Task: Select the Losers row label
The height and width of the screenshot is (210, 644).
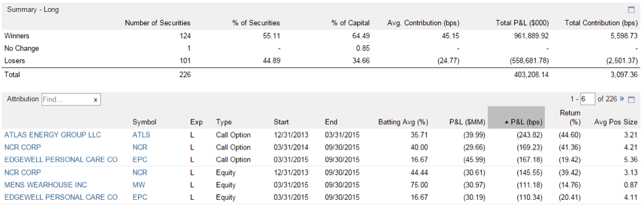Action: [x=14, y=61]
